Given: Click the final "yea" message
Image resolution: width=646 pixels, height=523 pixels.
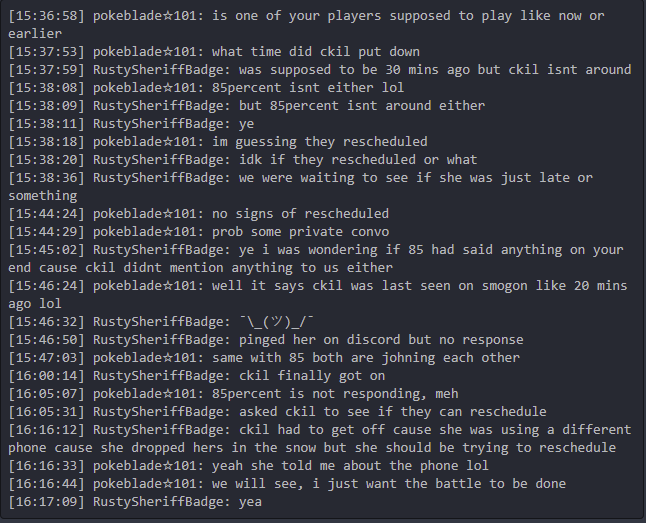Looking at the screenshot, I should click(250, 501).
